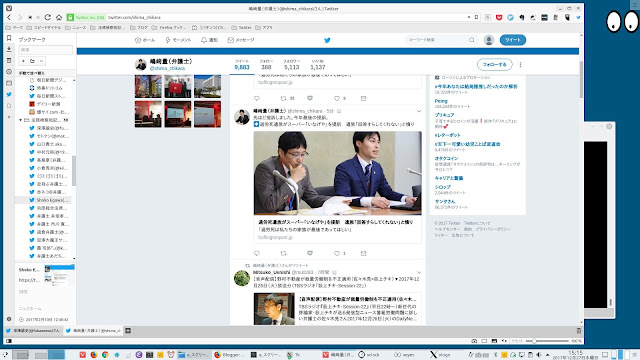Image resolution: width=640 pixels, height=360 pixels.
Task: Click the address bar URL field
Action: 286,17
